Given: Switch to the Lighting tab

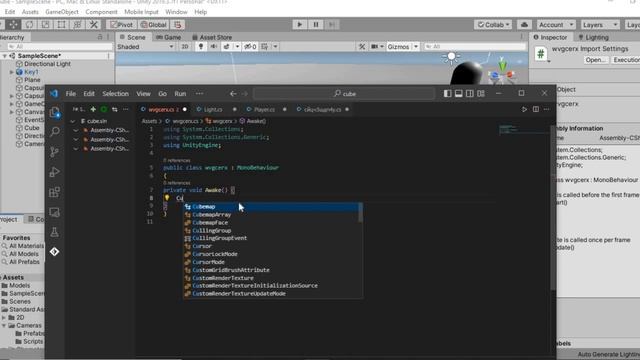Looking at the screenshot, I should [593, 37].
